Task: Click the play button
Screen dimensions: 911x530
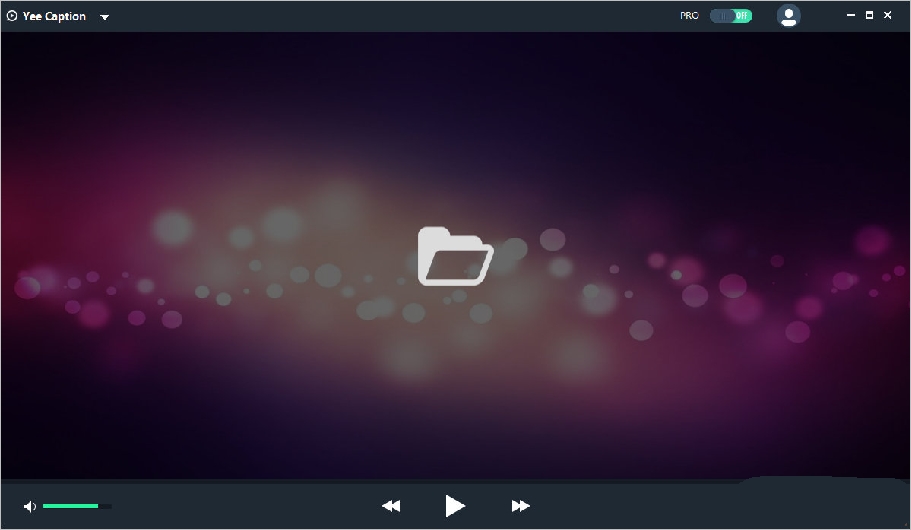Action: pos(454,506)
